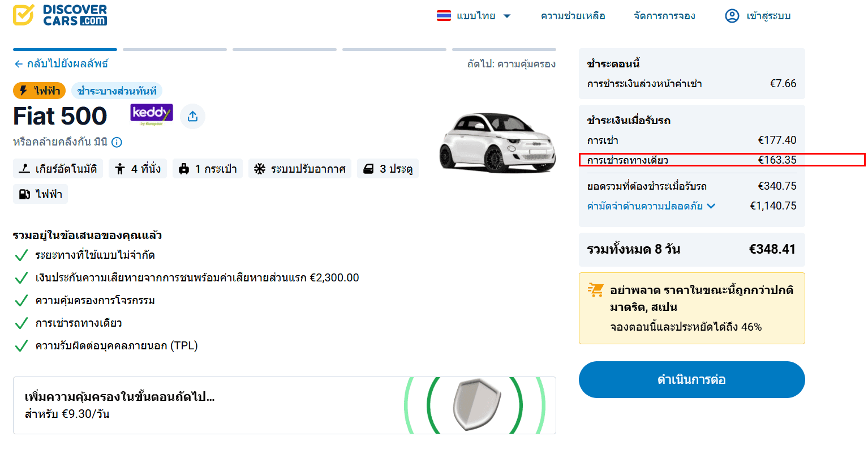The image size is (868, 449).
Task: Click the 4 seats person icon
Action: coord(120,169)
